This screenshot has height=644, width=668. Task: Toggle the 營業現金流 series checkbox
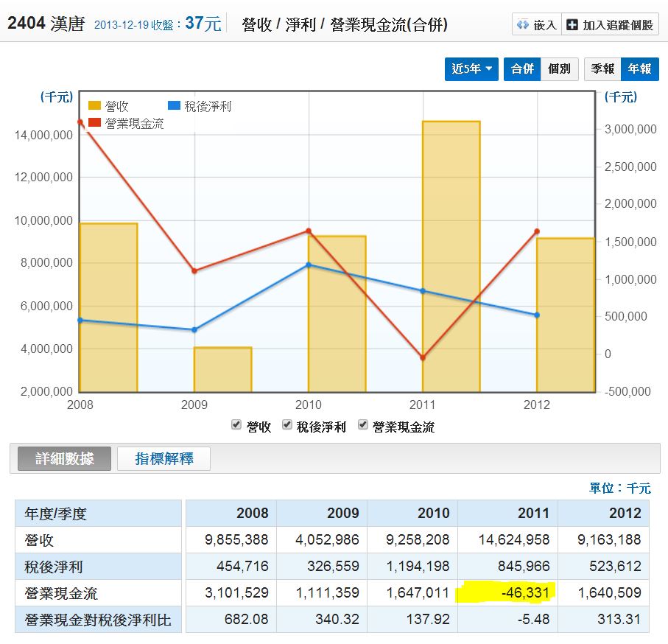pos(363,425)
